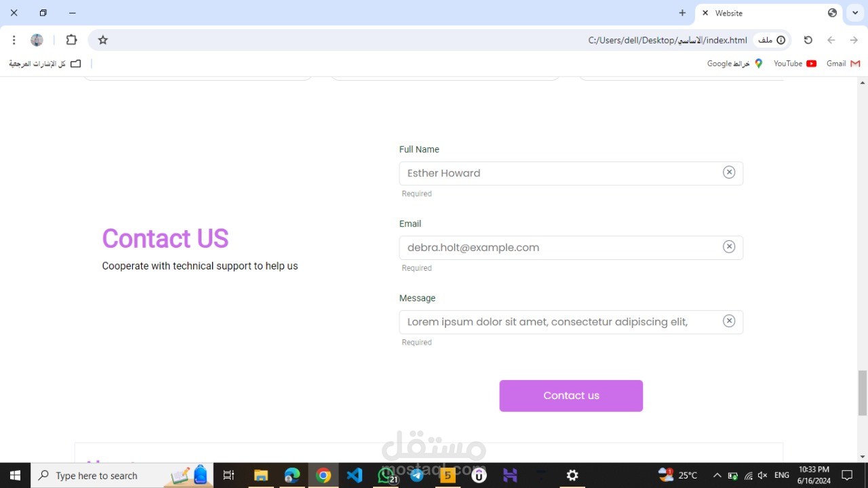Open File Explorer from taskbar

coord(261,475)
